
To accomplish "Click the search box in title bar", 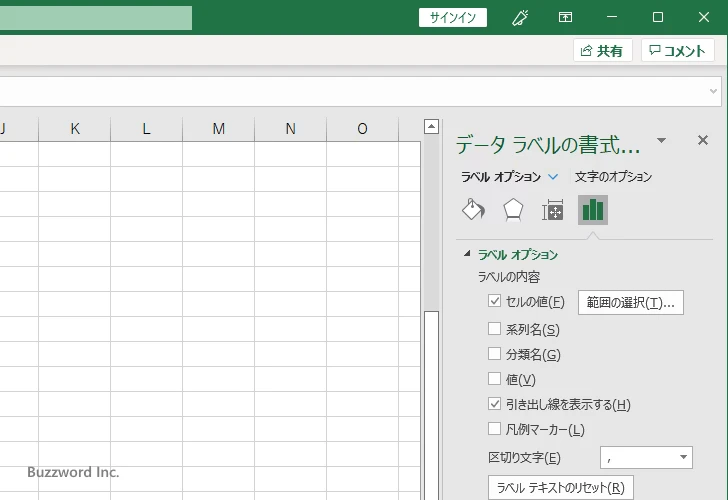I will click(96, 18).
